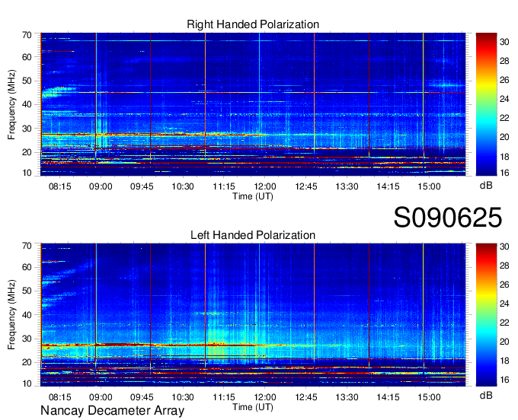Screen dimensions: 518x420
Task: Click the 40 MHz tick on Left Handed plot
Action: point(27,315)
